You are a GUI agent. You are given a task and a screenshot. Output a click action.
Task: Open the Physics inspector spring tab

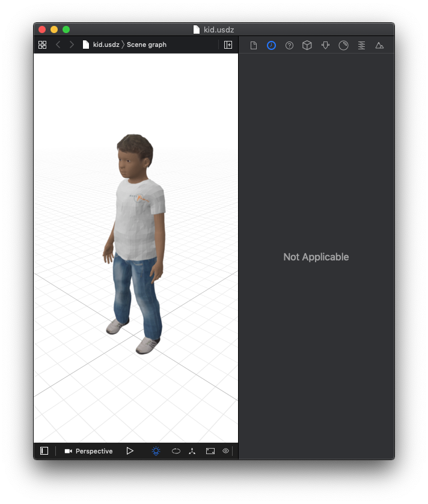[361, 46]
